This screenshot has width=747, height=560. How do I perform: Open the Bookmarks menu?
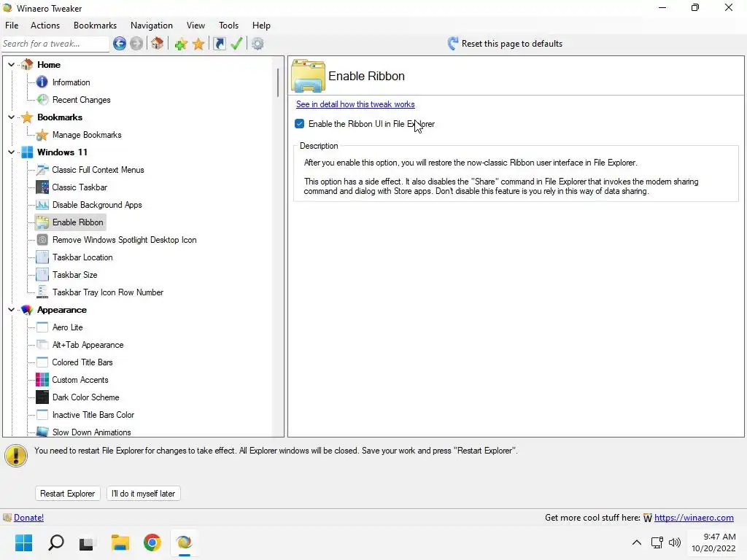click(95, 26)
